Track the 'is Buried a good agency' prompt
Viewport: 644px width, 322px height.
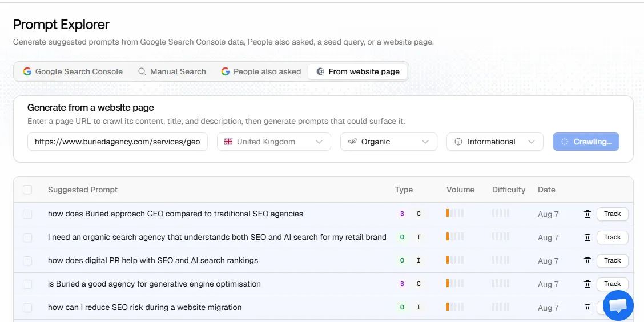(613, 284)
